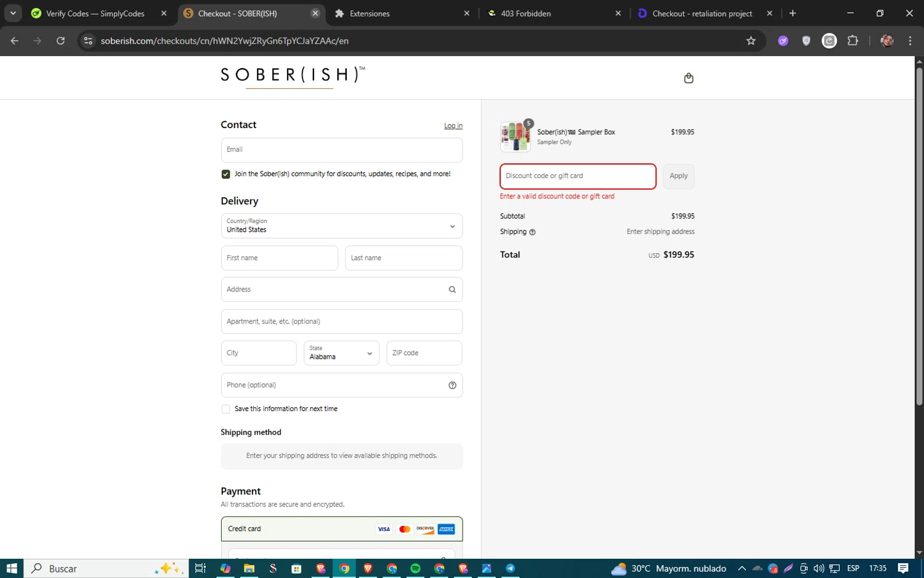924x578 pixels.
Task: Open Spotify from the taskbar
Action: click(x=415, y=568)
